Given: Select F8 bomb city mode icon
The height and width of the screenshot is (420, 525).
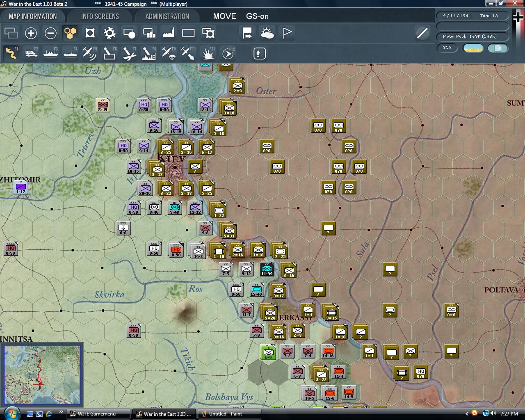Looking at the screenshot, I should coord(149,53).
